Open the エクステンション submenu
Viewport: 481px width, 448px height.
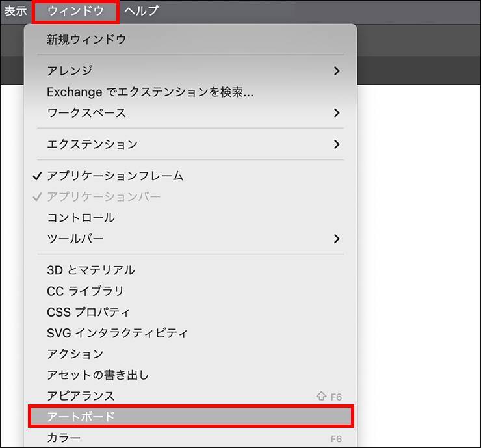tap(92, 144)
